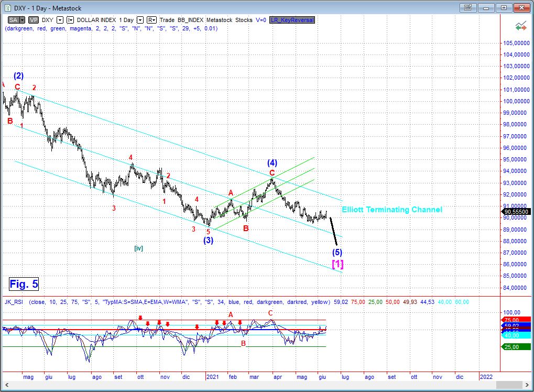Click the blue (3) wave label
Screen dimensions: 534x392
208,241
